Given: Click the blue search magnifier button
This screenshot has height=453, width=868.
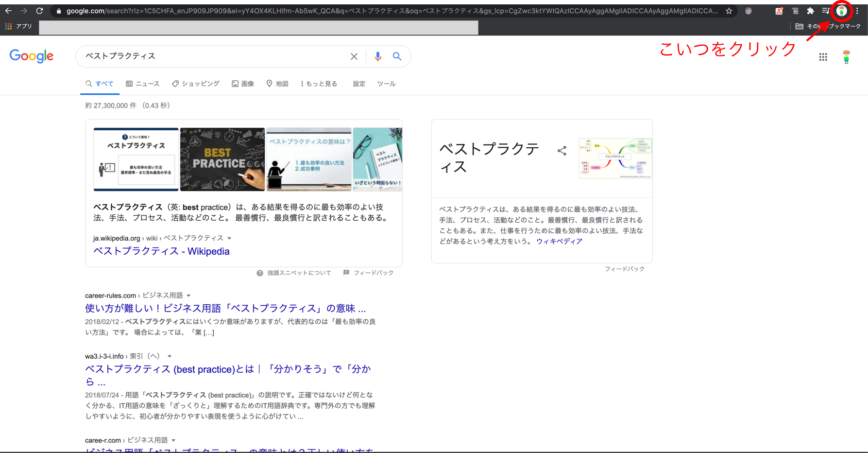Looking at the screenshot, I should tap(397, 56).
